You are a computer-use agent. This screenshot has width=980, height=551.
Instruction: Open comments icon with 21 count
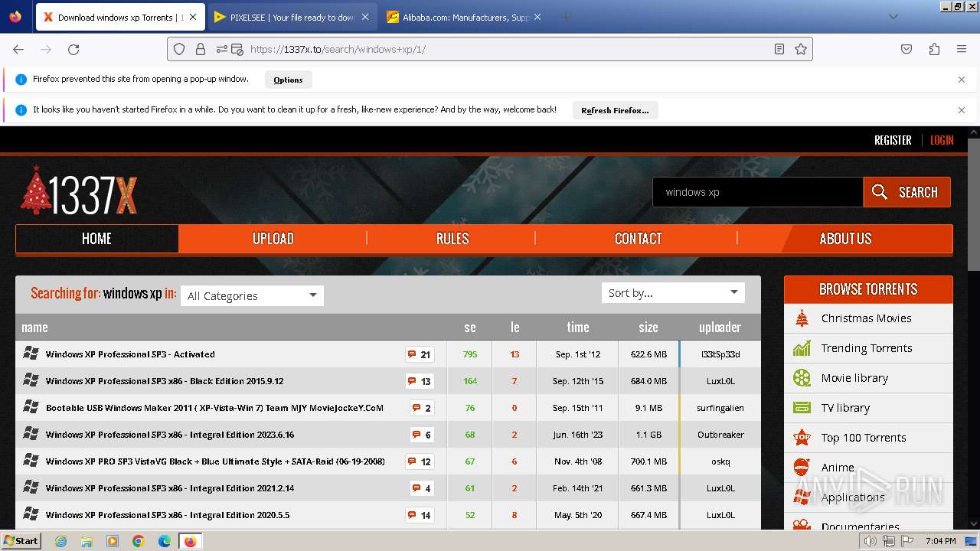click(x=420, y=354)
